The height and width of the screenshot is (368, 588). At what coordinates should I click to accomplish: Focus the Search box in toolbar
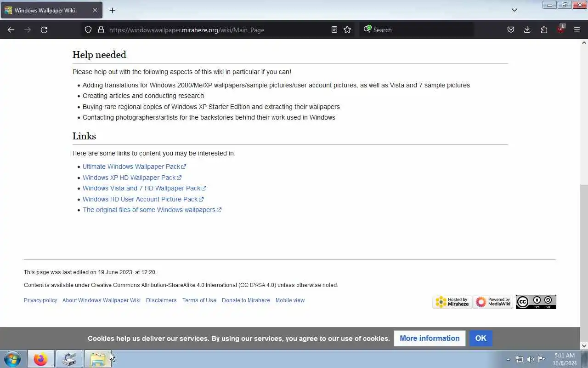coord(416,30)
